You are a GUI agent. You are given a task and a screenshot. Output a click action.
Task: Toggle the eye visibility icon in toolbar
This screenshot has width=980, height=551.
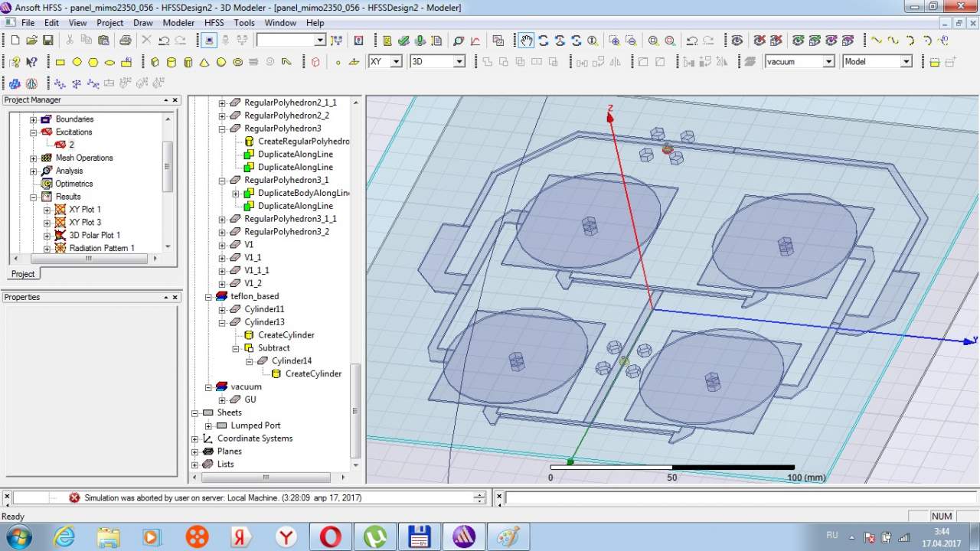point(737,40)
